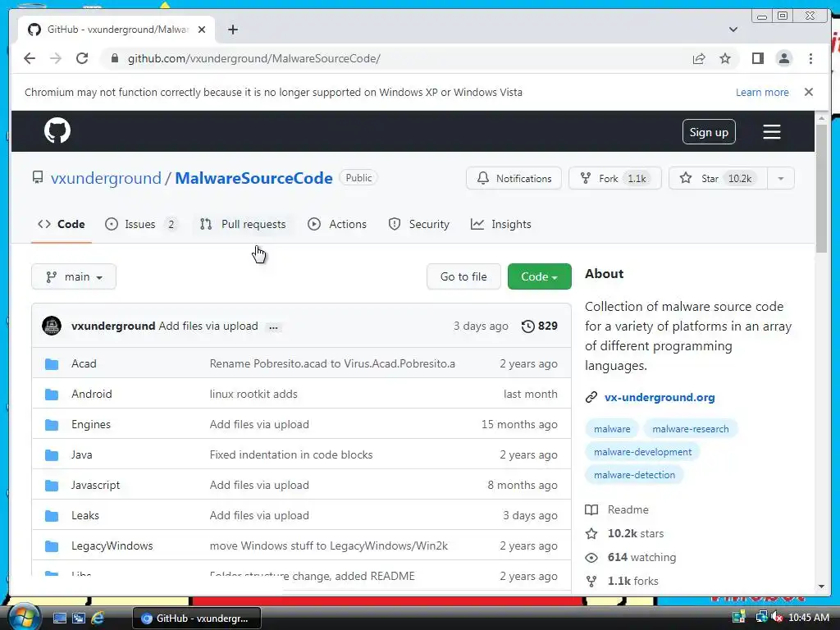Open the tab search chevron in title bar
The image size is (840, 630).
tap(733, 30)
